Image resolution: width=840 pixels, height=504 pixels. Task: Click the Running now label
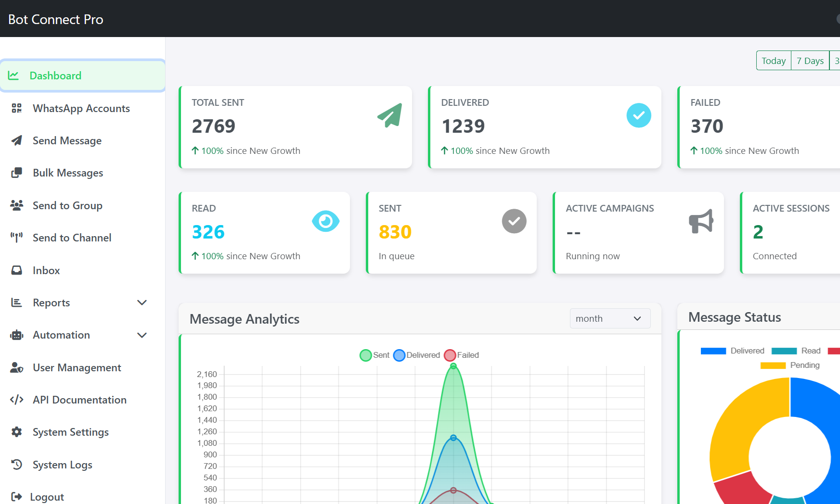click(593, 256)
